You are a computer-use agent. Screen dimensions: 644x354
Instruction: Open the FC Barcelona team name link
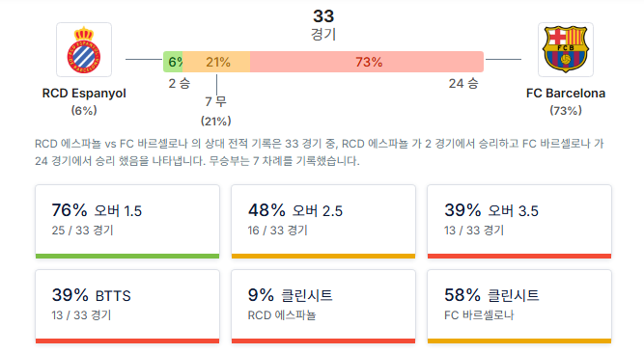566,94
